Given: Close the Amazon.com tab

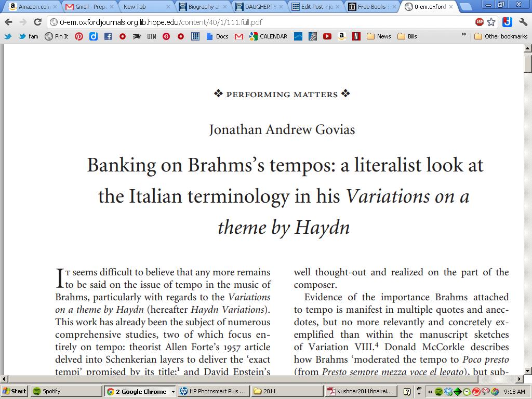Looking at the screenshot, I should click(x=55, y=7).
